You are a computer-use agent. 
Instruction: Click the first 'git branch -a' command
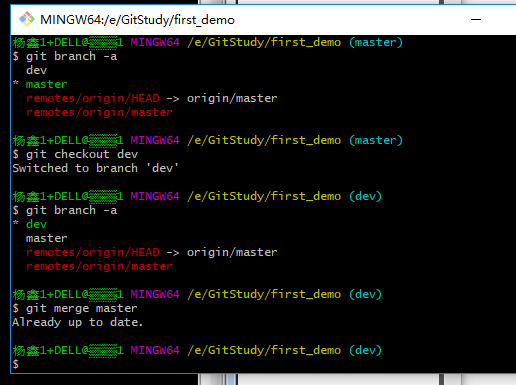[65, 56]
